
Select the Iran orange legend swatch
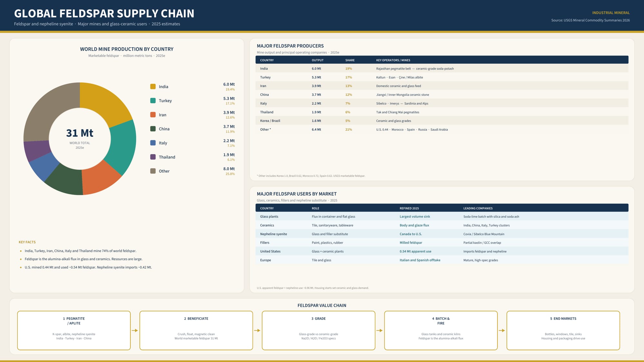click(153, 115)
